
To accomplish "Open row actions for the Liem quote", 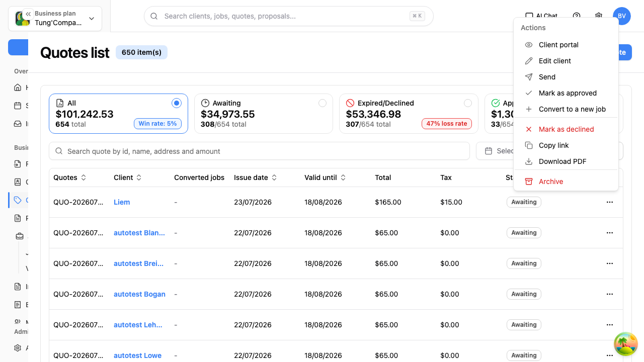I will pos(610,202).
